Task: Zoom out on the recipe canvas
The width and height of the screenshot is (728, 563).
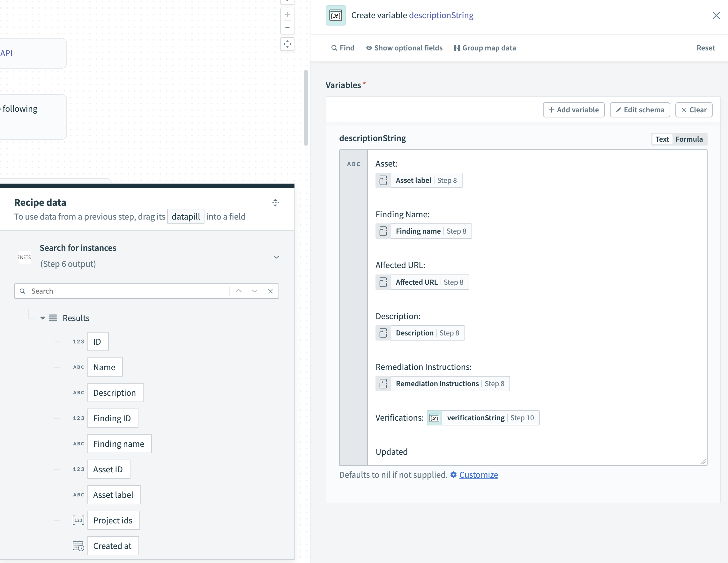Action: (x=287, y=27)
